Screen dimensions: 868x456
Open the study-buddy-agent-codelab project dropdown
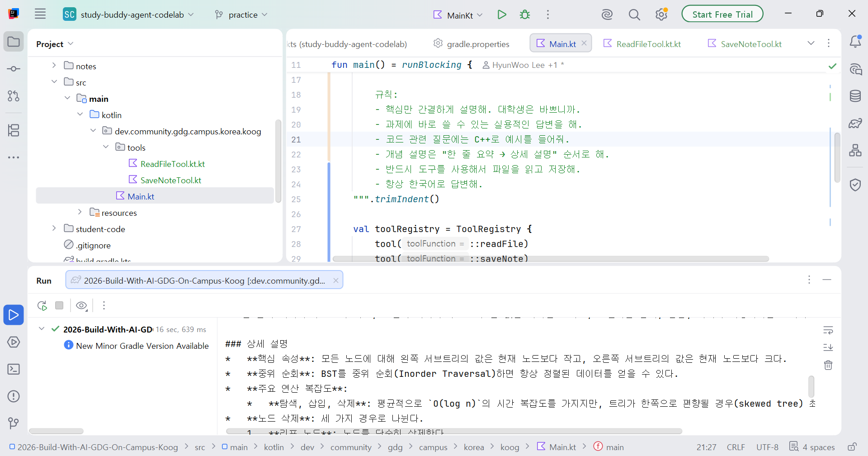(x=129, y=14)
